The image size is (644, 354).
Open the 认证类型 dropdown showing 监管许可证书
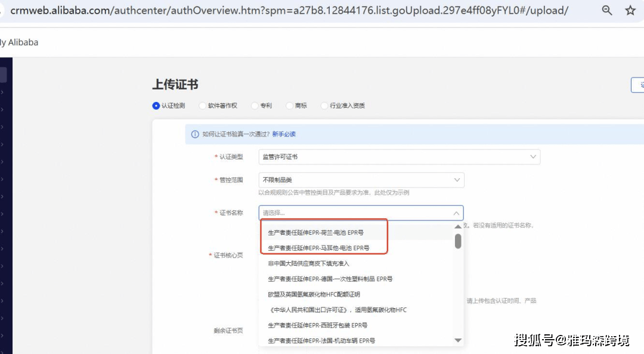[399, 157]
